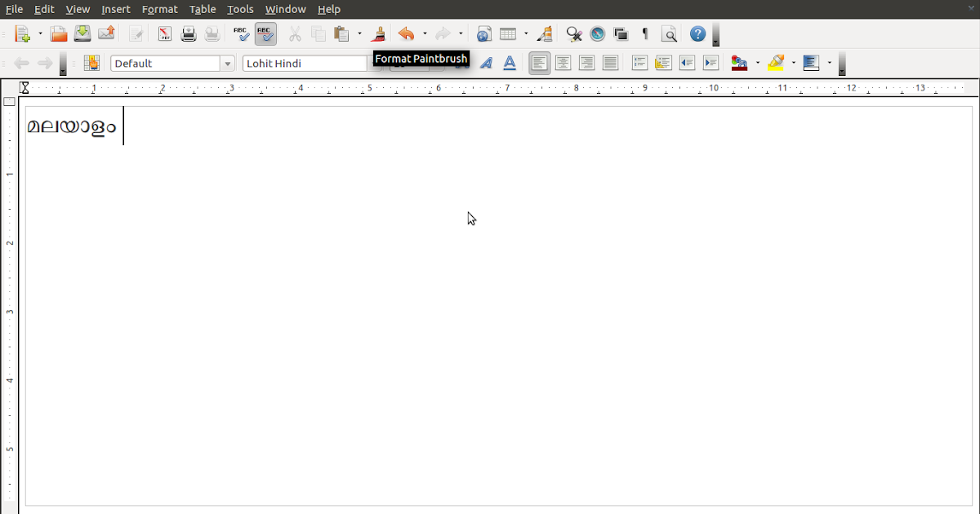Click the Save document icon
980x514 pixels.
(82, 34)
